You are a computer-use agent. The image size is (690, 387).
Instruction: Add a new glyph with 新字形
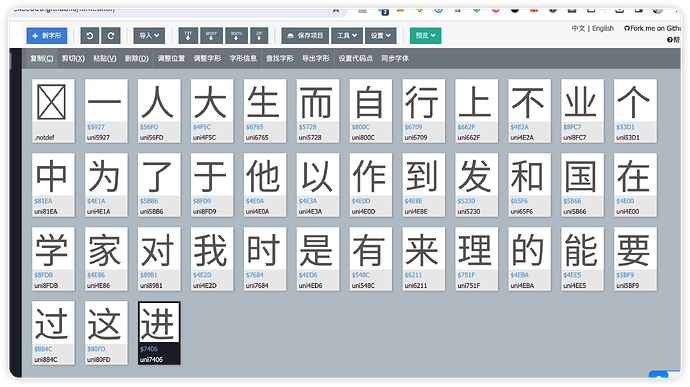click(x=47, y=36)
